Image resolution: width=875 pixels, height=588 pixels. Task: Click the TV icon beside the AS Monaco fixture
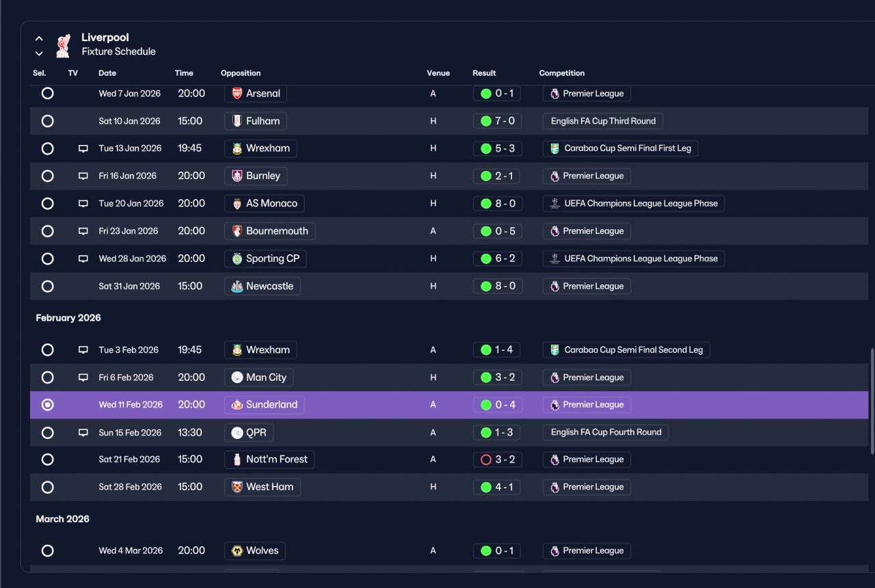click(83, 204)
